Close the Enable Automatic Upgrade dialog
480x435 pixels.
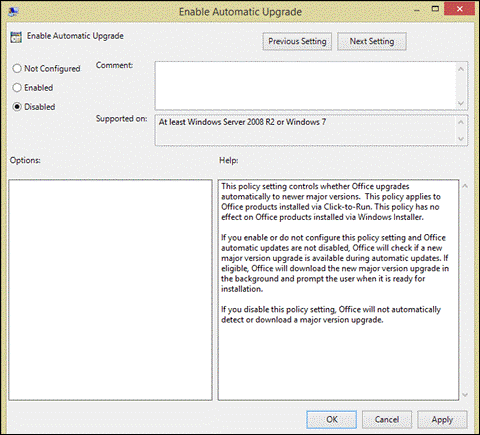click(x=459, y=9)
